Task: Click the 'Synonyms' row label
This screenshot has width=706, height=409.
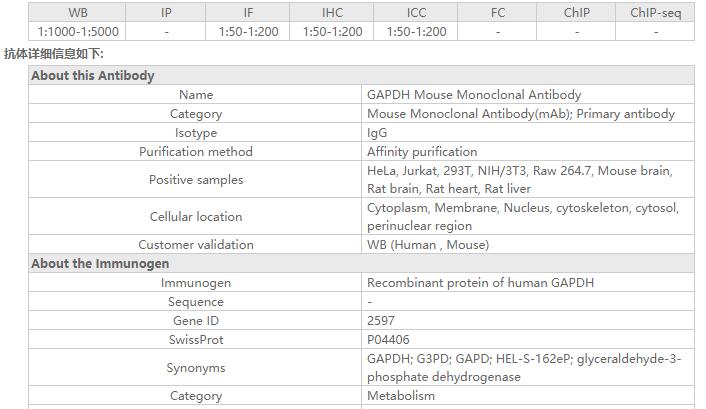Action: point(196,368)
